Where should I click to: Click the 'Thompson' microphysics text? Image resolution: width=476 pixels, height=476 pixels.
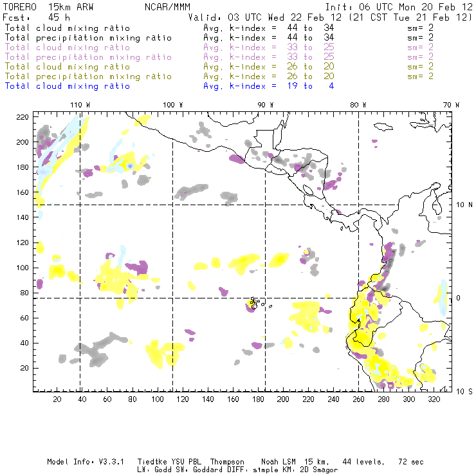coord(227,462)
